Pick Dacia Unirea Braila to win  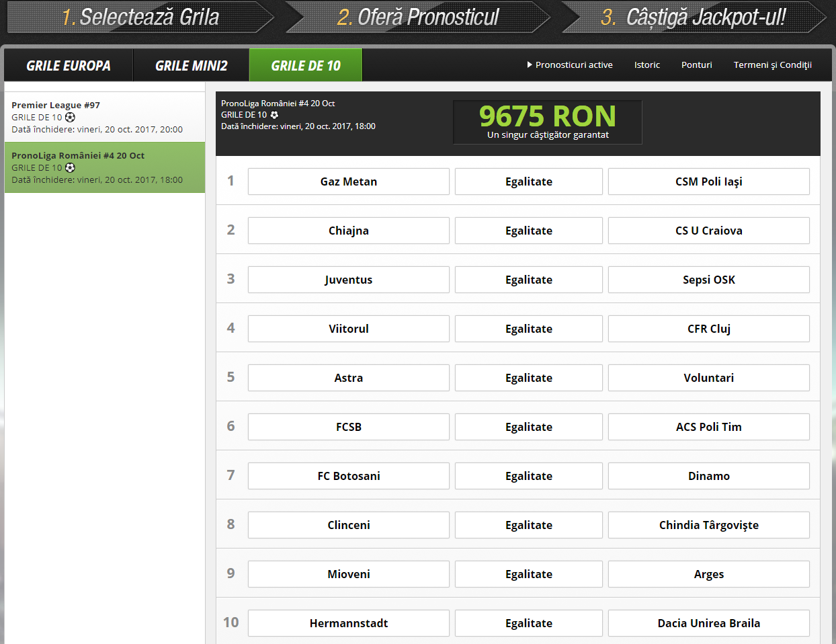pos(709,623)
